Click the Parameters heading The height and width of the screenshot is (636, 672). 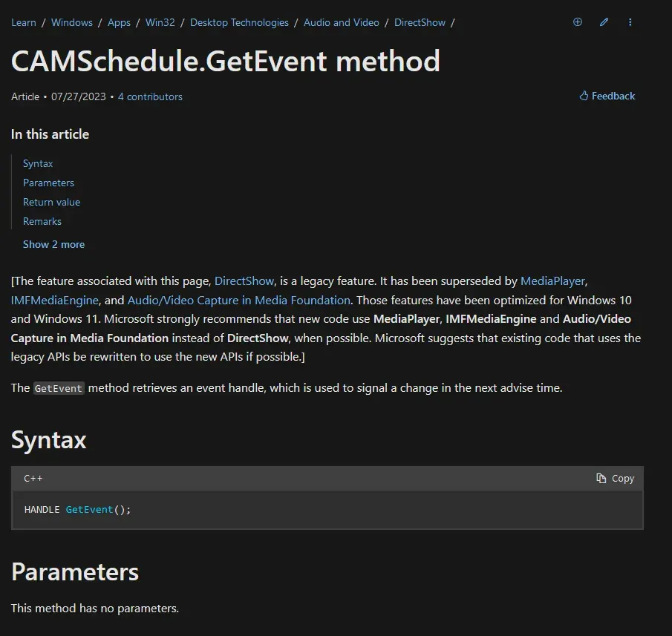75,571
